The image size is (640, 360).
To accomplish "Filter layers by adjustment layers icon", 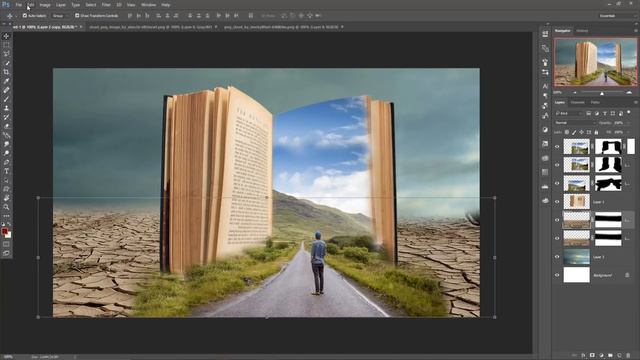I will [x=596, y=113].
